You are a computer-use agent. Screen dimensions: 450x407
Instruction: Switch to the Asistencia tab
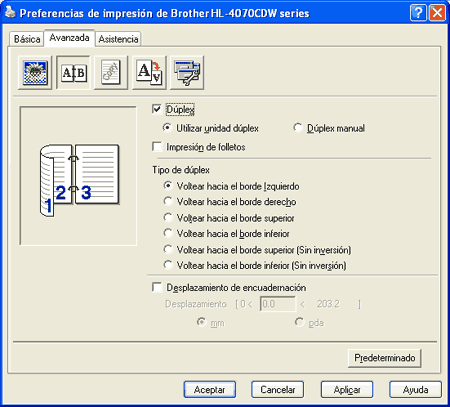118,39
